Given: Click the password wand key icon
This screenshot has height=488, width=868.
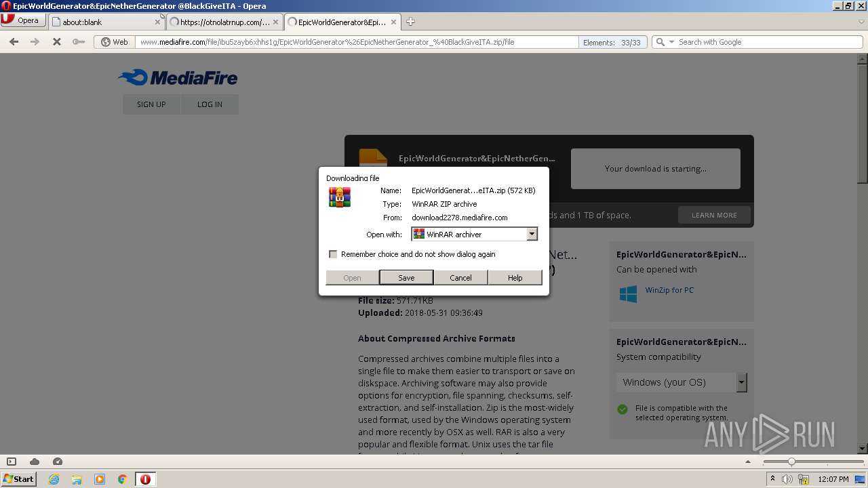Looking at the screenshot, I should (79, 42).
